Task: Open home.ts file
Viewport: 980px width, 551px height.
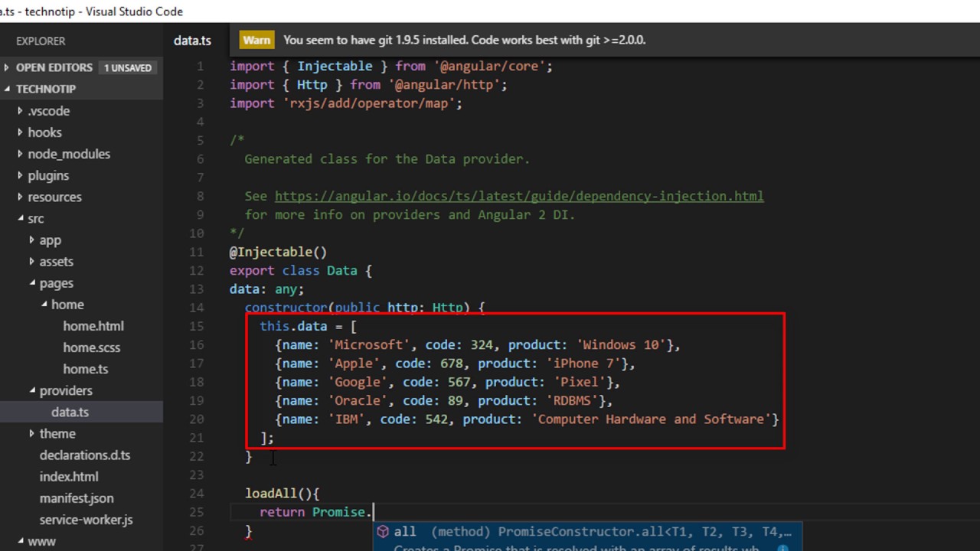Action: tap(86, 369)
